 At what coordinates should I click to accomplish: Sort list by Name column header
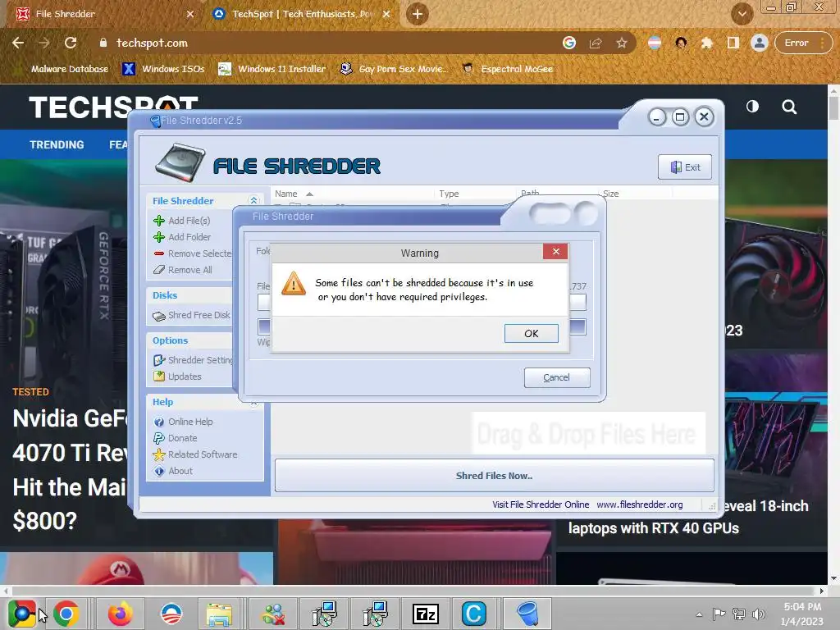286,194
